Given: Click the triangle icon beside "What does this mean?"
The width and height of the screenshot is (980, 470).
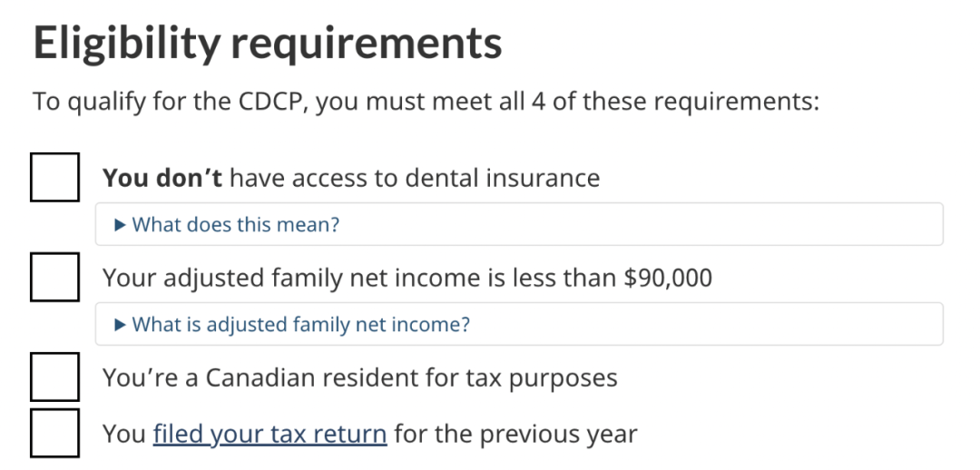Looking at the screenshot, I should tap(121, 224).
